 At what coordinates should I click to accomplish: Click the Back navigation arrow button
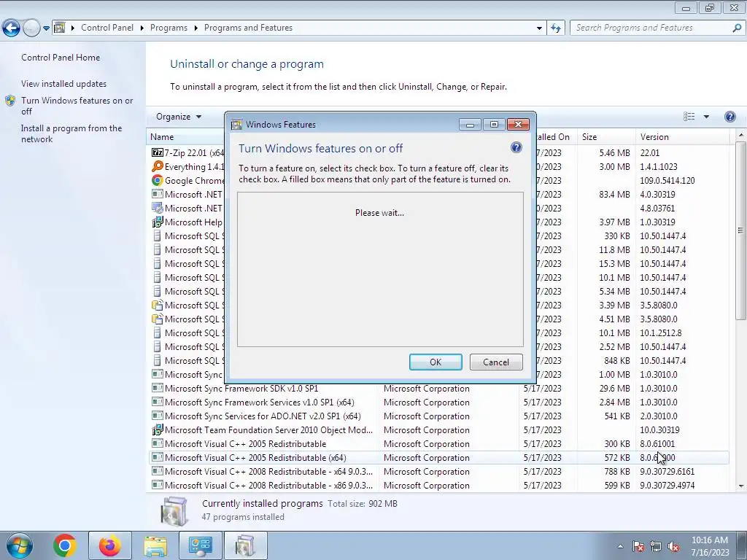11,28
